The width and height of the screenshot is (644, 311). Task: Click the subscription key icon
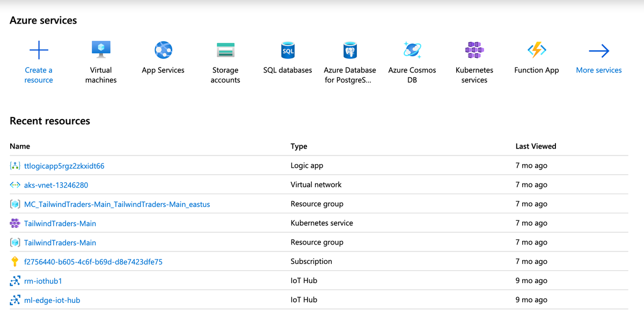(x=15, y=262)
